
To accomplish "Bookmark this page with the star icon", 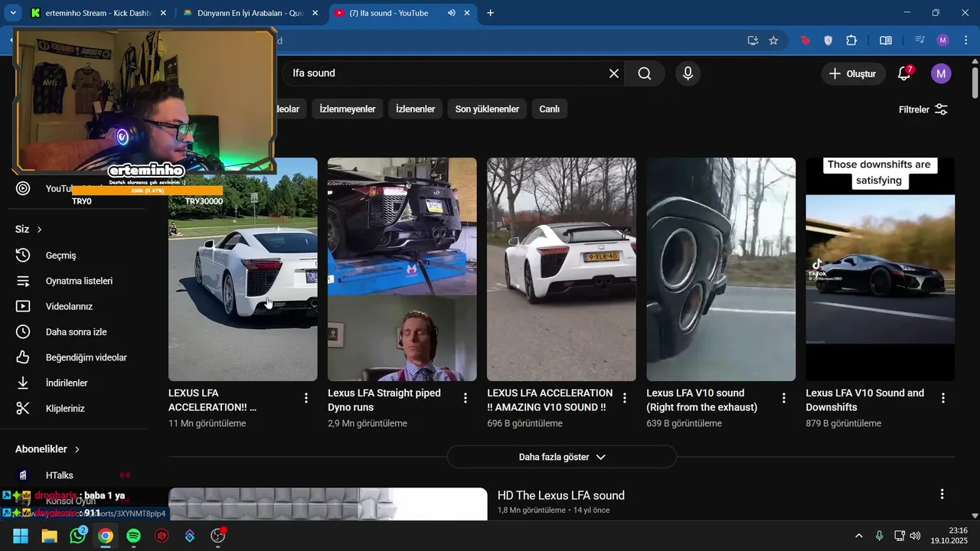I will pos(773,41).
